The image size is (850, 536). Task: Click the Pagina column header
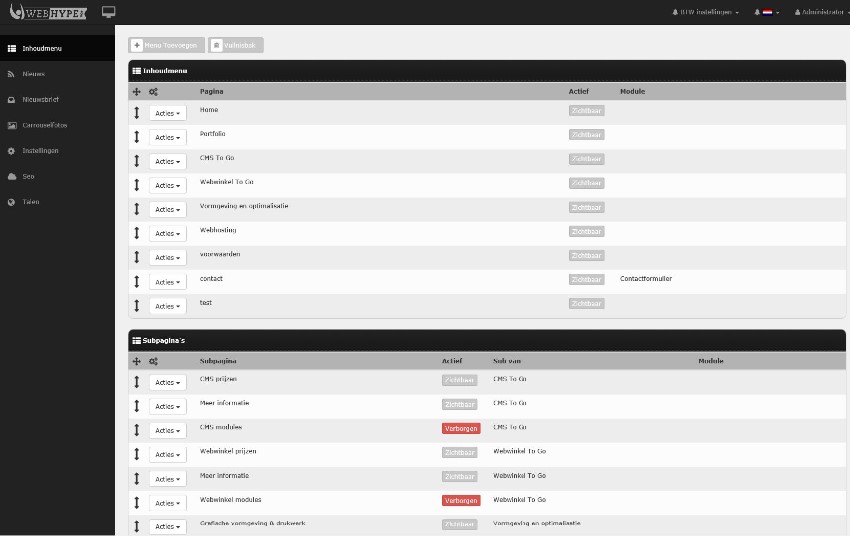[211, 92]
